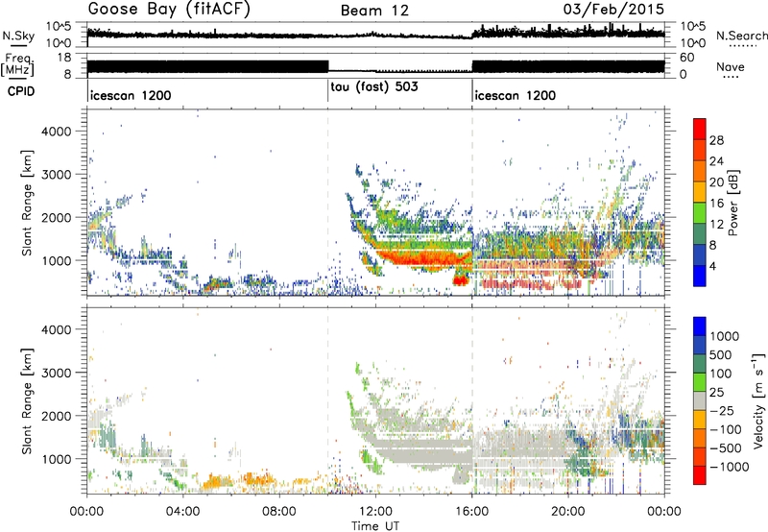
Task: Click '-25' on the velocity colorbar scale
Action: tap(721, 411)
